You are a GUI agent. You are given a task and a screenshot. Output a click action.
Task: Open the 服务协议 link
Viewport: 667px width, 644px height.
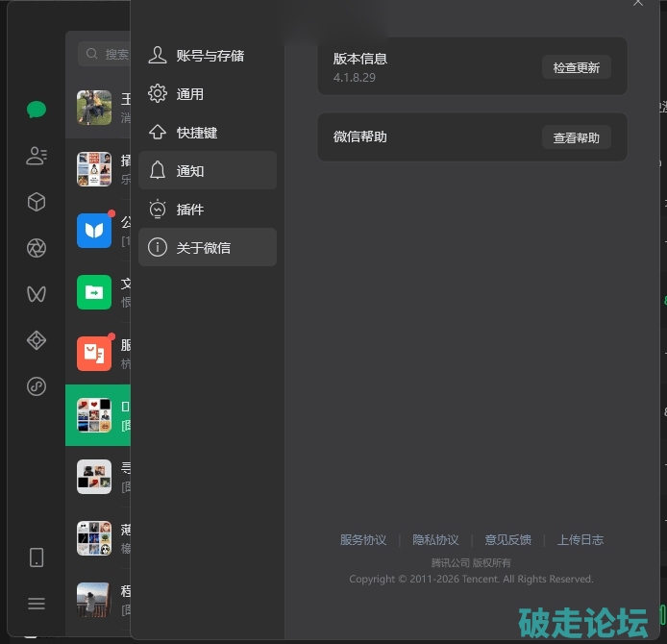coord(363,540)
